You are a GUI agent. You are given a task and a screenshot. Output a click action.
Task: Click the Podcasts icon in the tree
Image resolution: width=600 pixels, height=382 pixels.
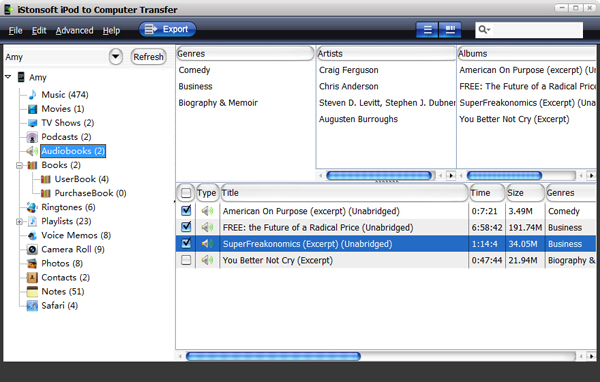[x=32, y=137]
